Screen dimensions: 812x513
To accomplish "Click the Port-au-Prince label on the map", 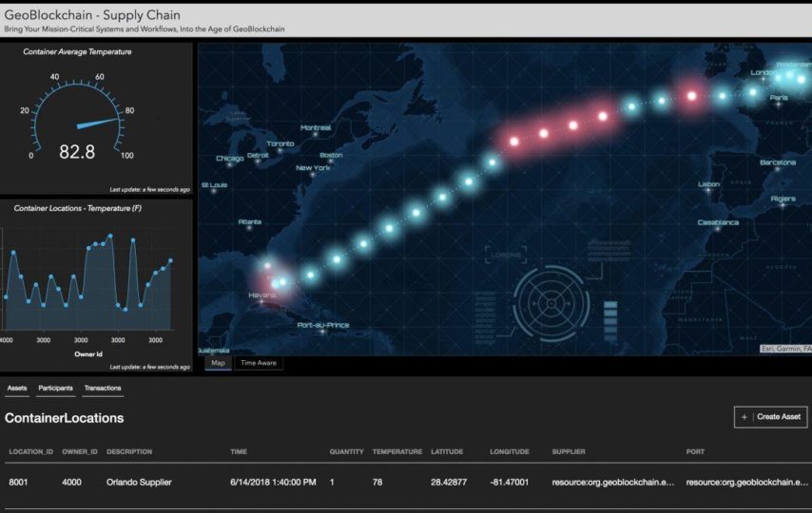I will (323, 325).
